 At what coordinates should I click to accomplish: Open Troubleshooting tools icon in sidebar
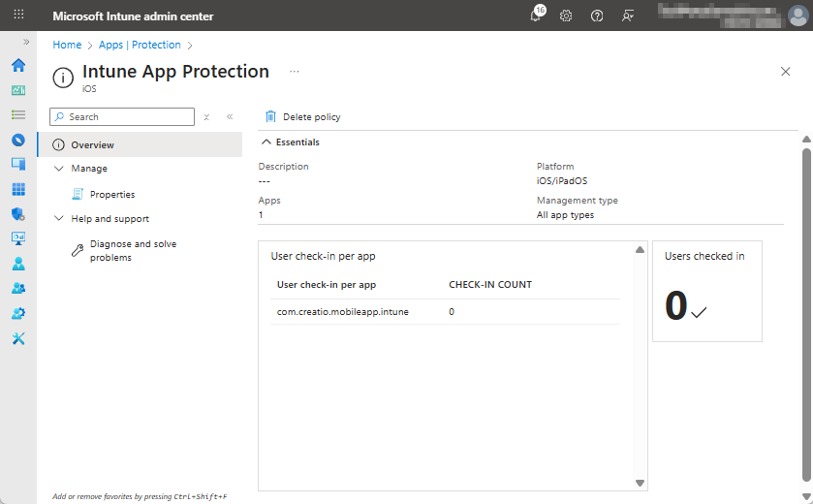(18, 338)
